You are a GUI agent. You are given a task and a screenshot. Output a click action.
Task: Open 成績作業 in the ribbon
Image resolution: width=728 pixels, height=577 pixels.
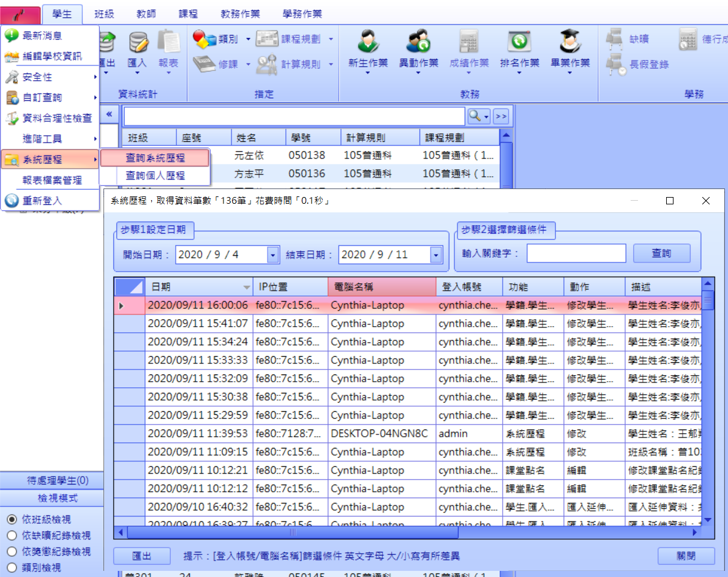[x=469, y=51]
